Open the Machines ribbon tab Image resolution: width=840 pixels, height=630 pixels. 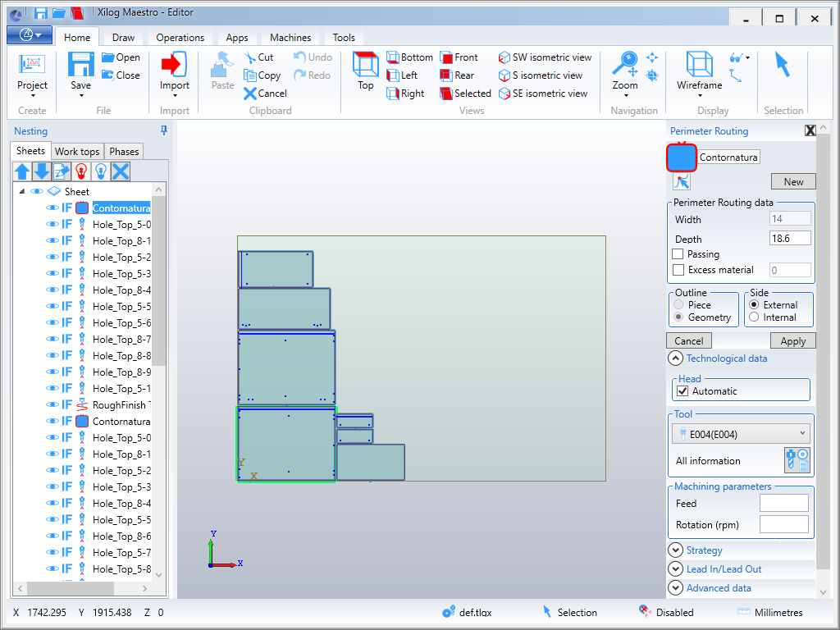point(290,38)
